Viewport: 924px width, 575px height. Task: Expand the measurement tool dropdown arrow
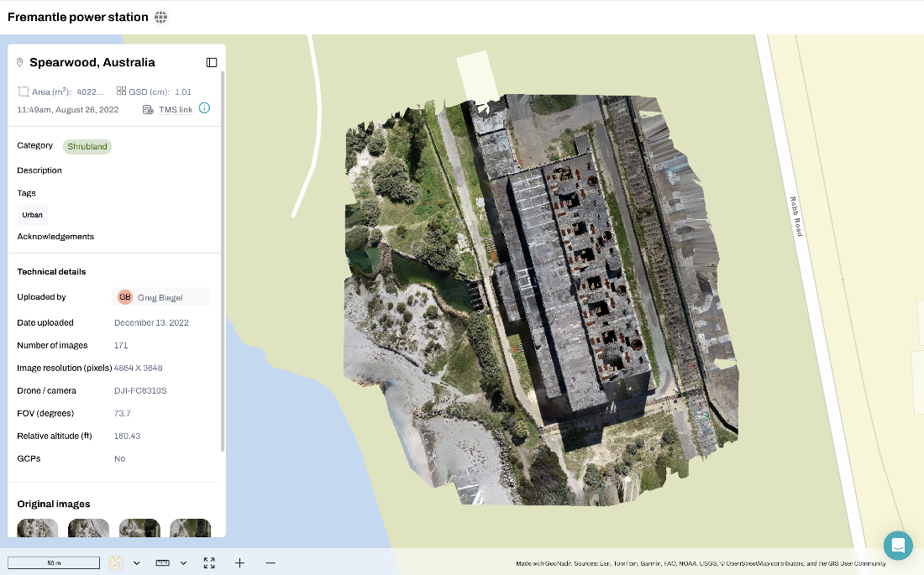coord(183,563)
